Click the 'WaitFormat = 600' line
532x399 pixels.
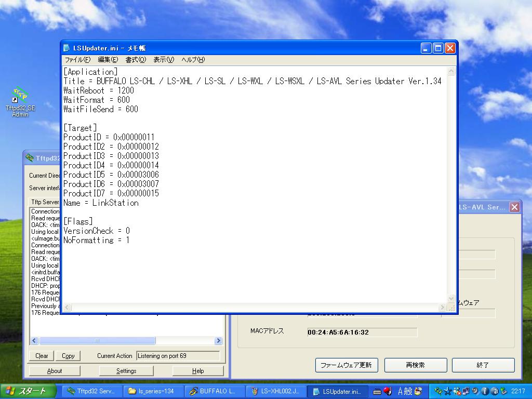click(x=97, y=100)
